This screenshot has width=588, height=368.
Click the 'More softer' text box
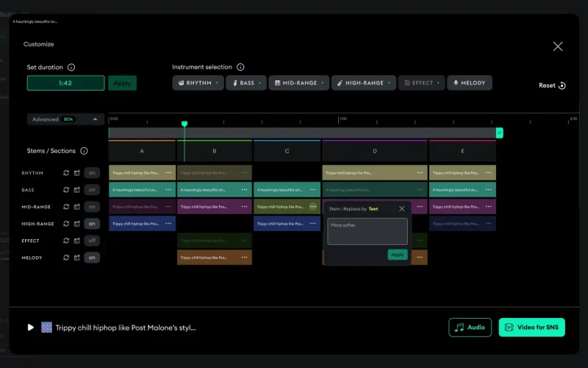[x=367, y=232]
